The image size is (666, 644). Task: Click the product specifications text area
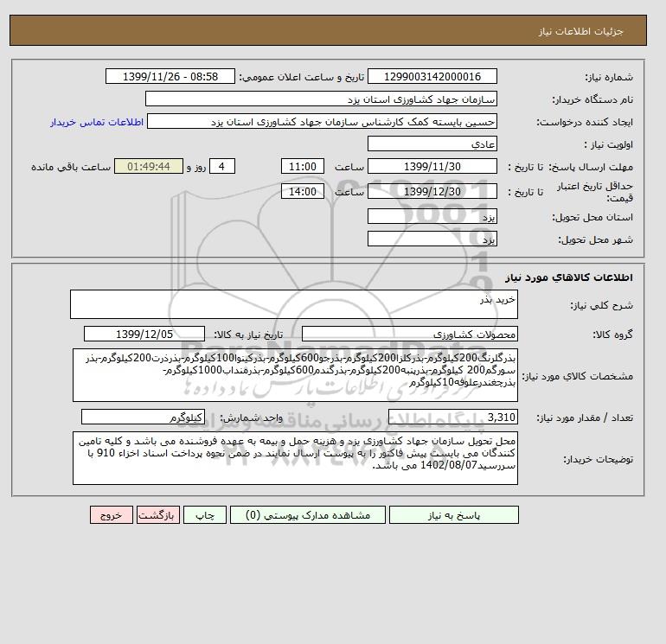coord(295,375)
